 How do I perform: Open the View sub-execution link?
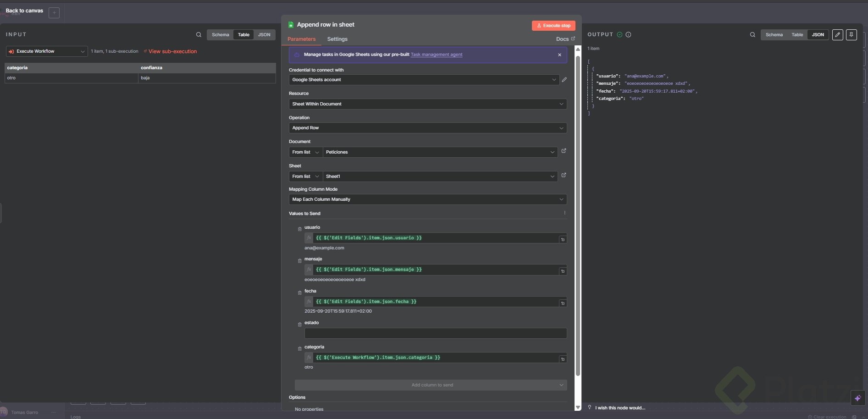tap(172, 51)
